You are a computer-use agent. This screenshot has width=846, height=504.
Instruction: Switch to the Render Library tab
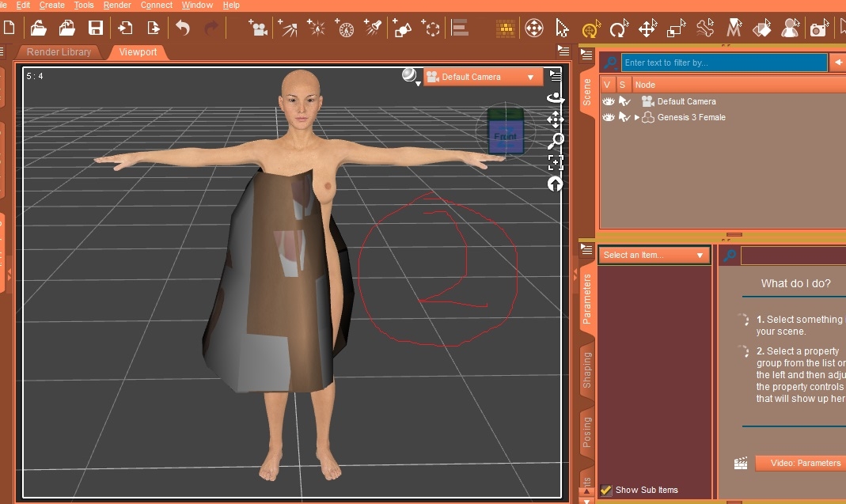click(x=59, y=52)
